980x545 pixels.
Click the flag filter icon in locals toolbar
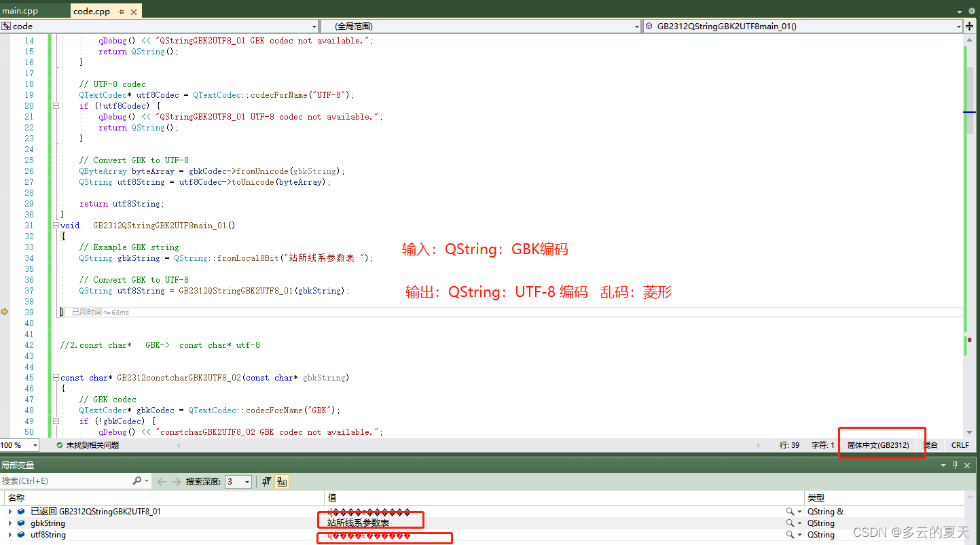[x=266, y=481]
